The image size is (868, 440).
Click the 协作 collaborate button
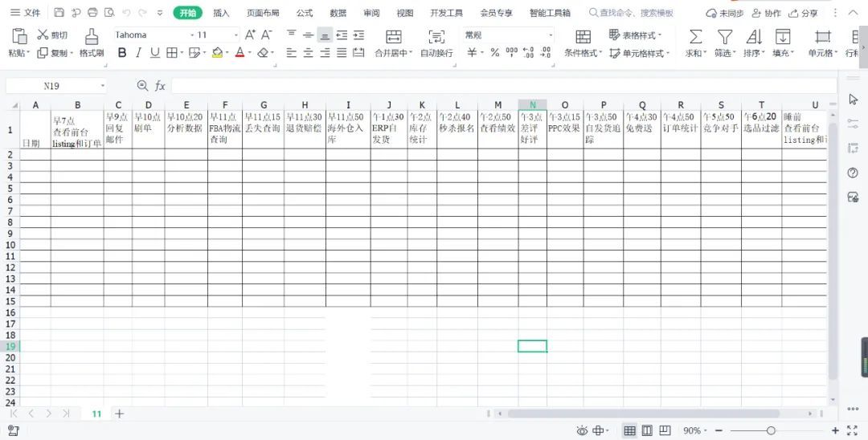tap(766, 13)
